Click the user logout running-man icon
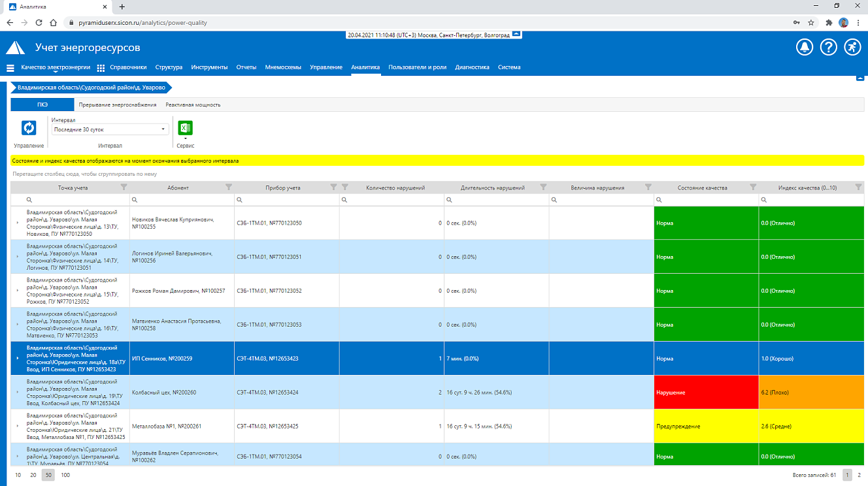The width and height of the screenshot is (868, 486). 852,47
